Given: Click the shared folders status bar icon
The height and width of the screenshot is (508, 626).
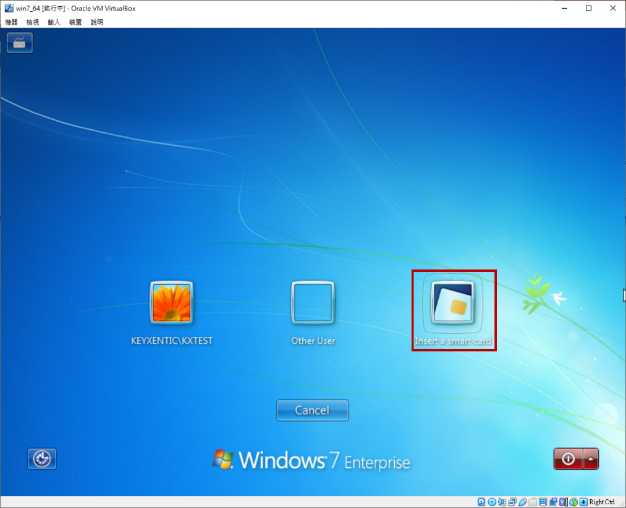Looking at the screenshot, I should (x=532, y=502).
